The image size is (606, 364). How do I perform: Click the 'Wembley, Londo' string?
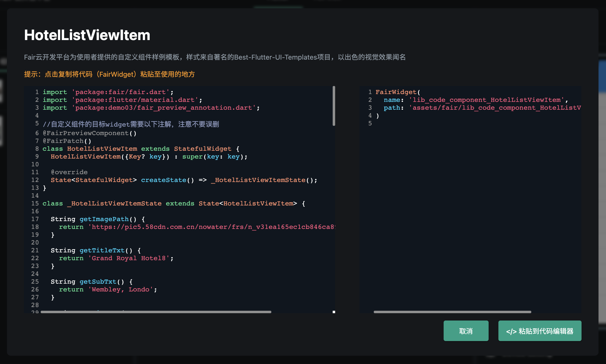coord(120,289)
